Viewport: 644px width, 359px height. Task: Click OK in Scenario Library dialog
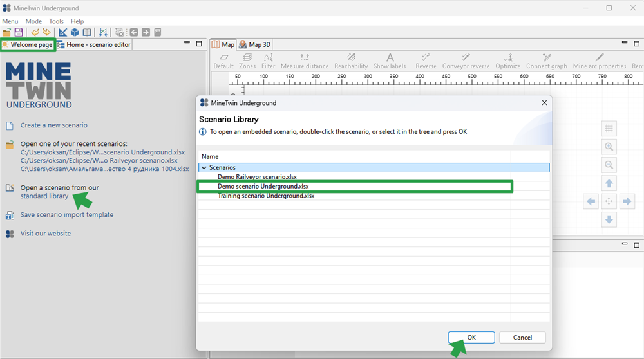click(471, 337)
